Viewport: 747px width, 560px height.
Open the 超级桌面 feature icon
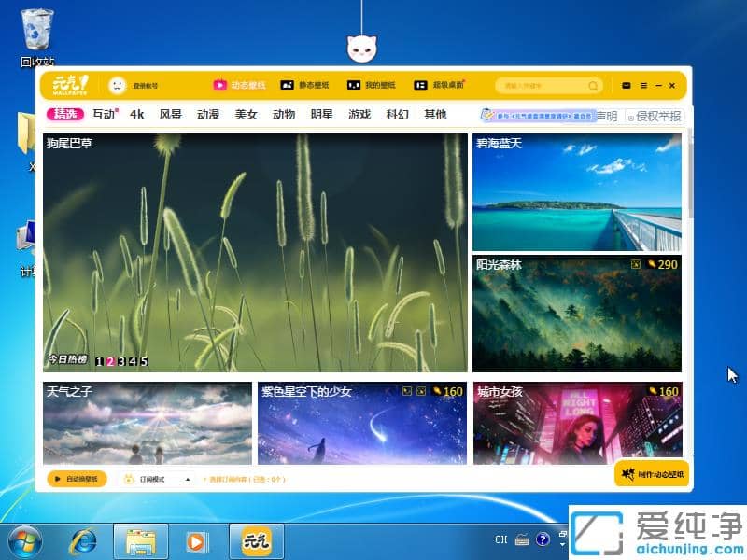tap(421, 85)
